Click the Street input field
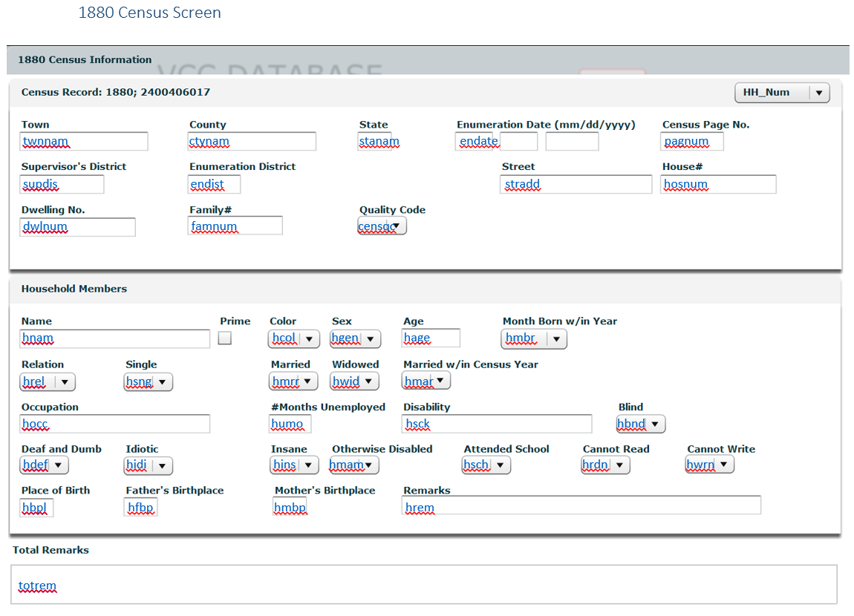This screenshot has height=616, width=854. tap(576, 185)
